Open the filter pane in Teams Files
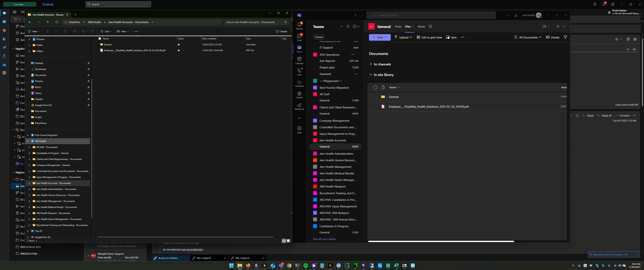The image size is (644, 270). click(x=565, y=37)
